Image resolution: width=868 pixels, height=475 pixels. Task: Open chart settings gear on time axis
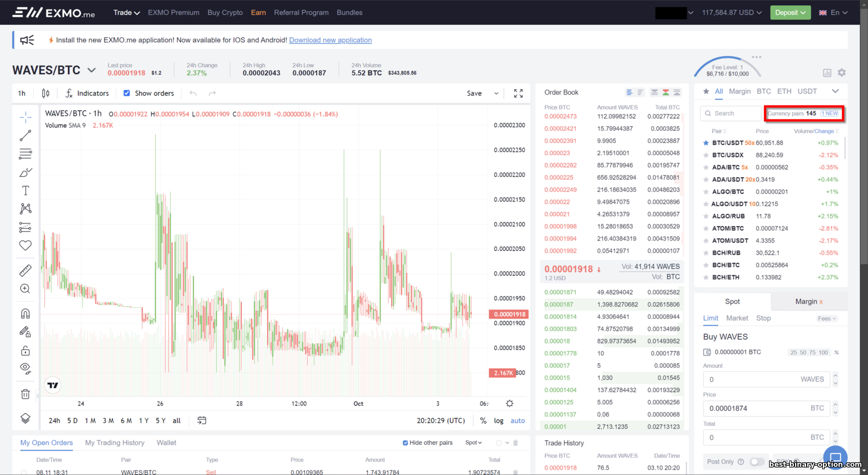tap(509, 403)
